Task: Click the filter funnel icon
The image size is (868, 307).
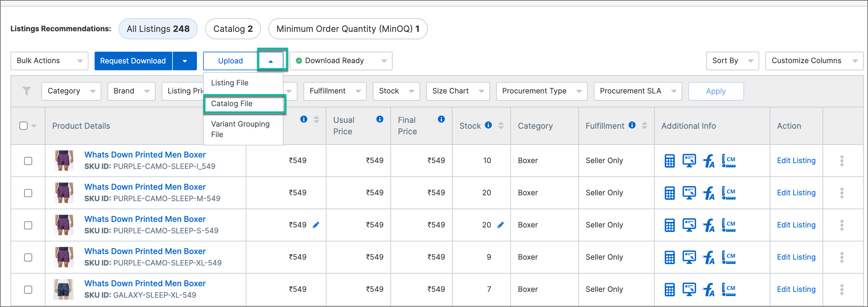Action: (x=27, y=91)
